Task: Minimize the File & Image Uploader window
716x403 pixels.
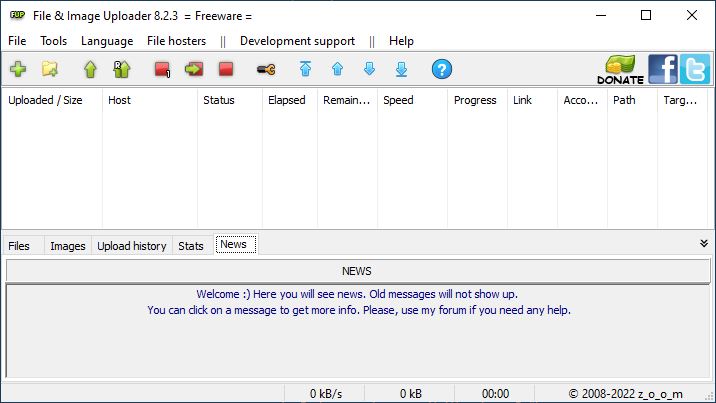Action: (x=601, y=15)
